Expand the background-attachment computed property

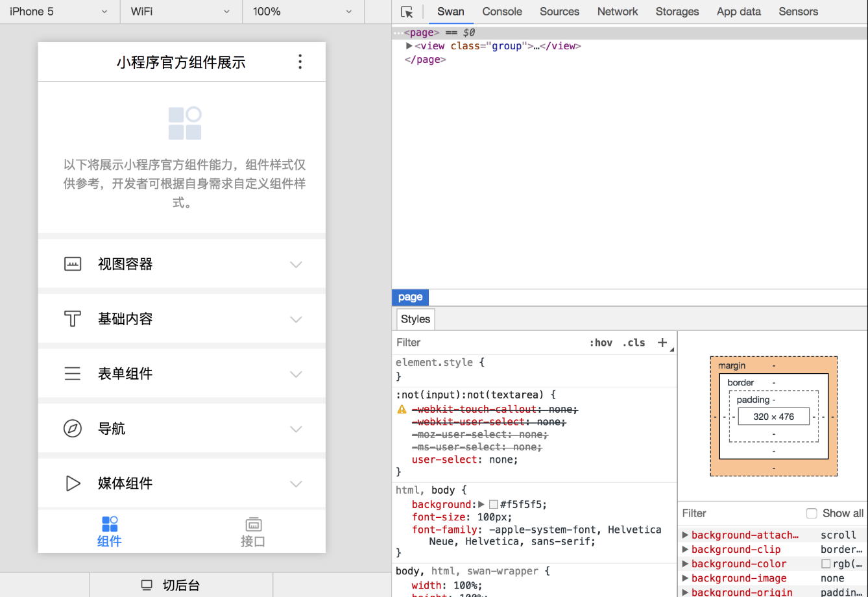pyautogui.click(x=685, y=535)
